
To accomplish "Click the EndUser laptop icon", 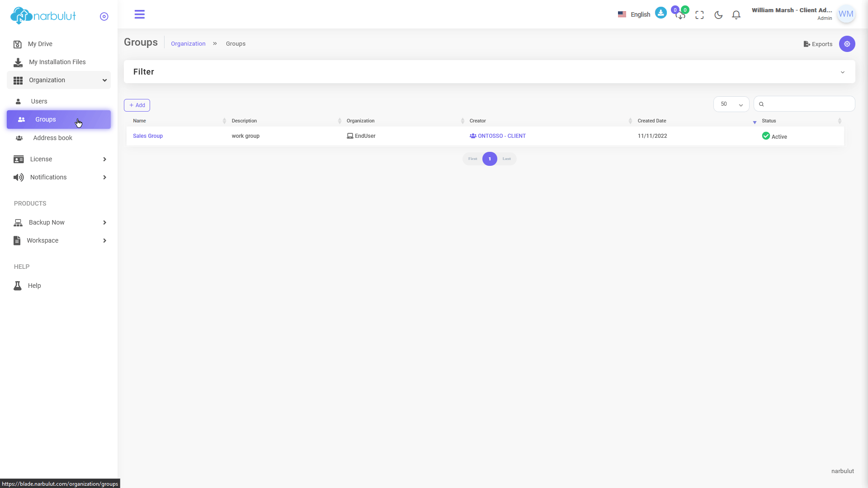I will [350, 136].
